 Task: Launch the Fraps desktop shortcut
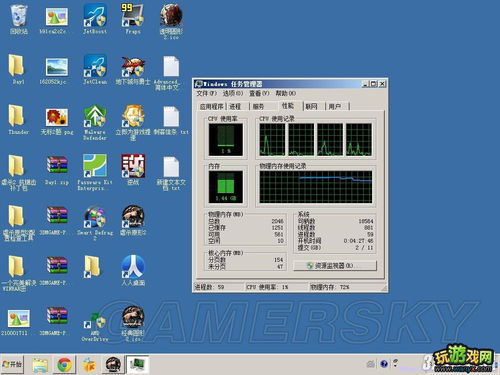tap(133, 20)
